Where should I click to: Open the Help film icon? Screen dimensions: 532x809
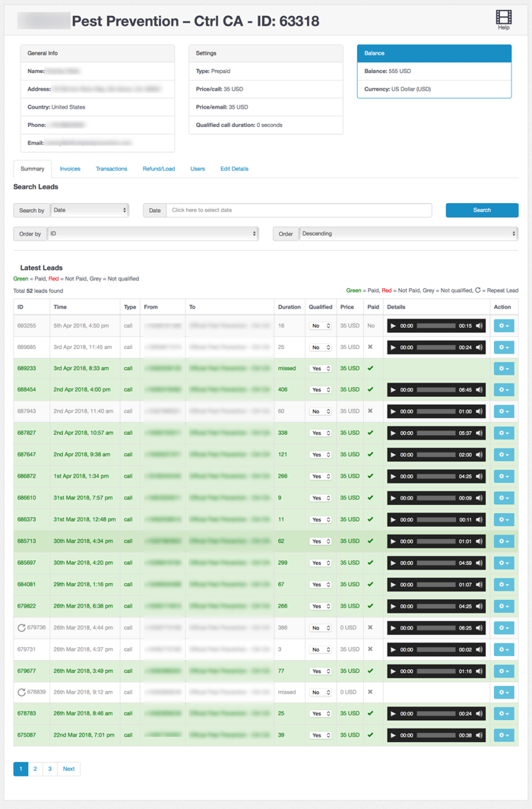click(x=503, y=17)
